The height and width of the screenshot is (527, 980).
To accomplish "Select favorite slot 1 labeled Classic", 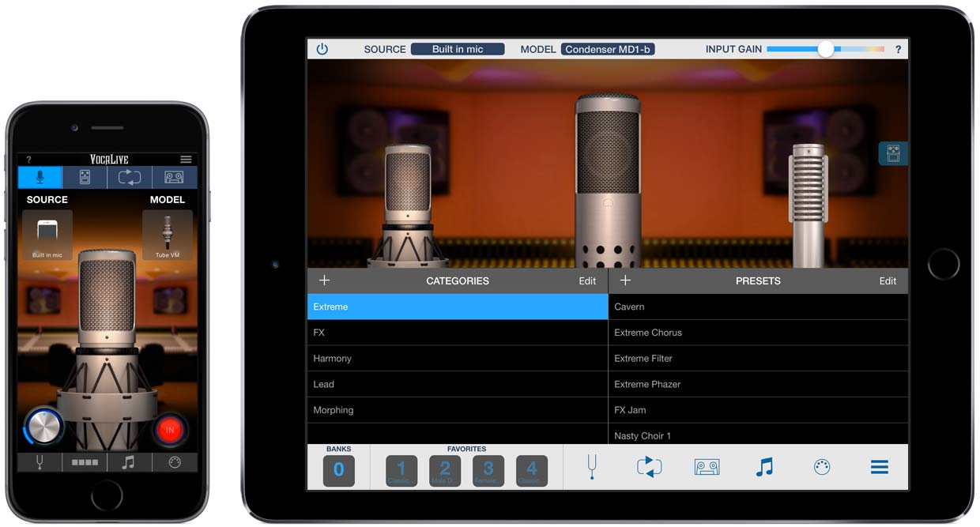I will pyautogui.click(x=401, y=467).
